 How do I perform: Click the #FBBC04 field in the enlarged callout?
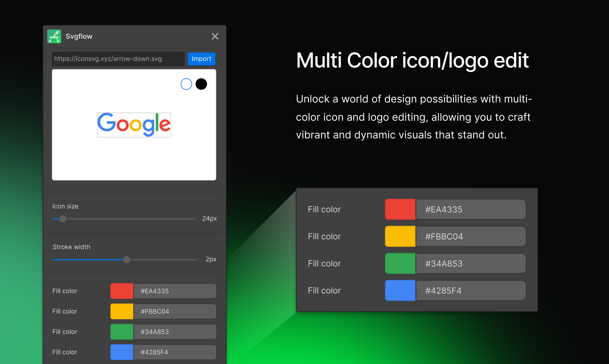pyautogui.click(x=471, y=236)
